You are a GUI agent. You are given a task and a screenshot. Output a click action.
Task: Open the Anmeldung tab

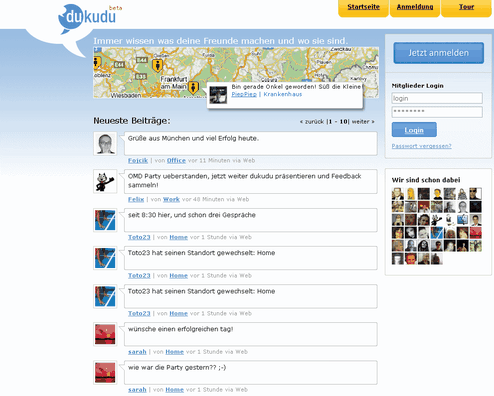pos(415,7)
